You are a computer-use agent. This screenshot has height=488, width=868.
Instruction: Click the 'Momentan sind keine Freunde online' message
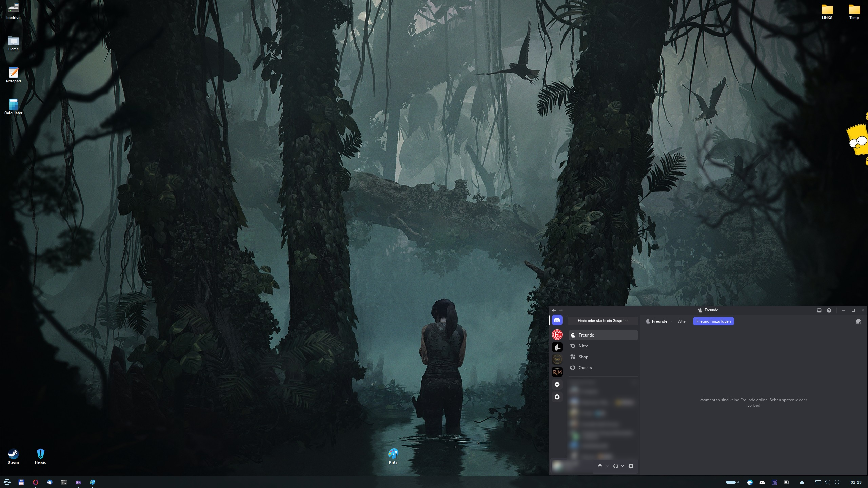coord(753,403)
